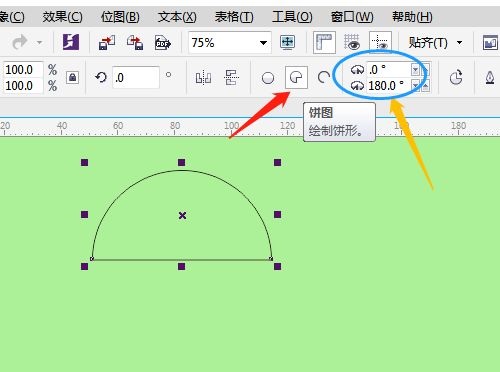
Task: Click the upper 100.0 scale factor field
Action: pos(23,70)
